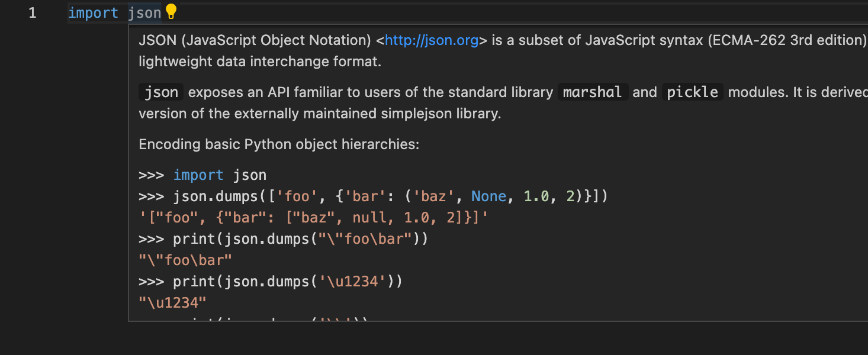Click the '>>> import json' example line

click(202, 175)
